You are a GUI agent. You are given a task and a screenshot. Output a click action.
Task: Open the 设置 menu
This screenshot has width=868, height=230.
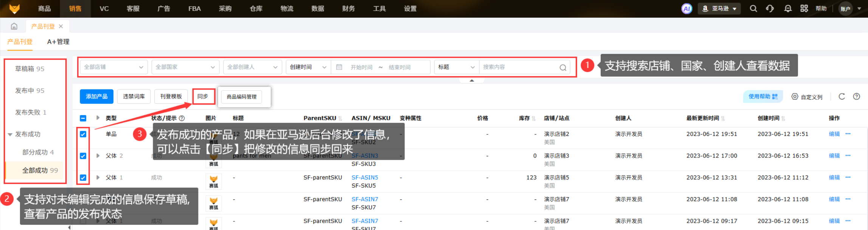coord(410,8)
